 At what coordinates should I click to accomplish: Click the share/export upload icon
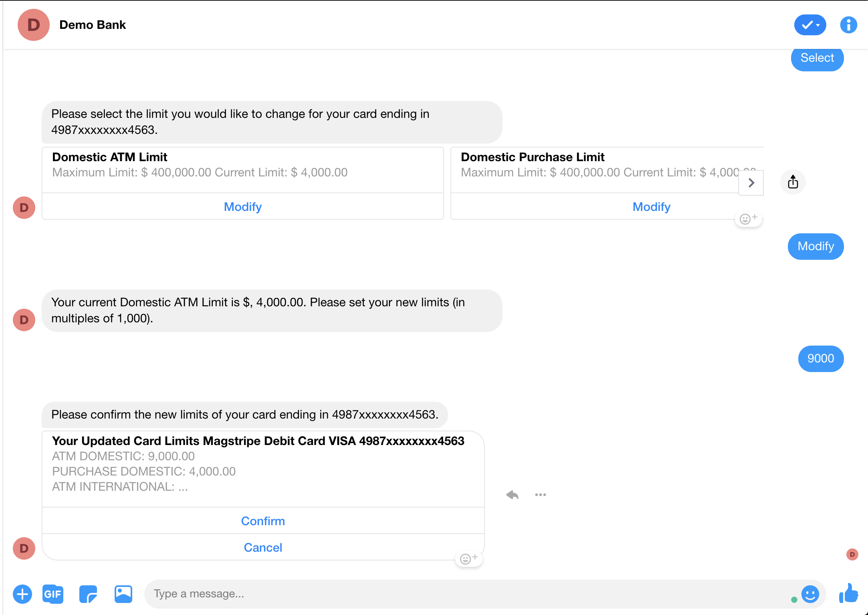point(793,181)
